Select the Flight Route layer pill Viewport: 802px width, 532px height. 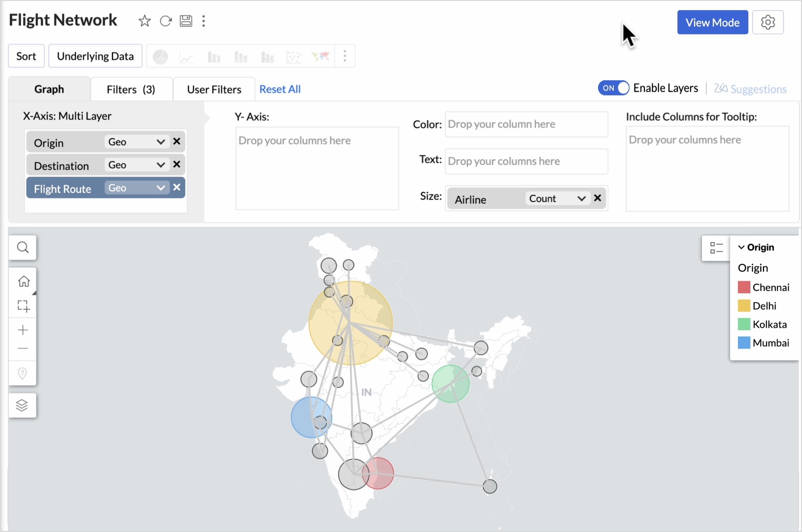click(x=65, y=188)
